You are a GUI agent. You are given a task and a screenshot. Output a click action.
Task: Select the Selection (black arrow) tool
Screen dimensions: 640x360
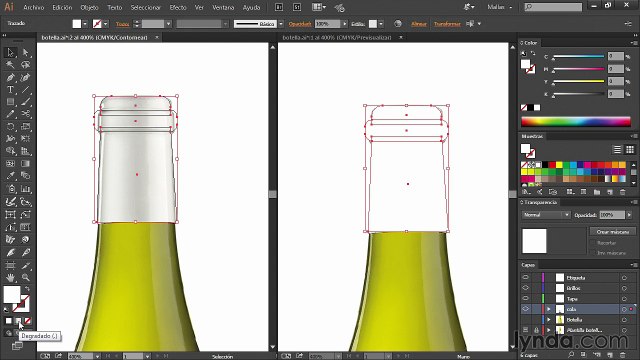point(10,52)
